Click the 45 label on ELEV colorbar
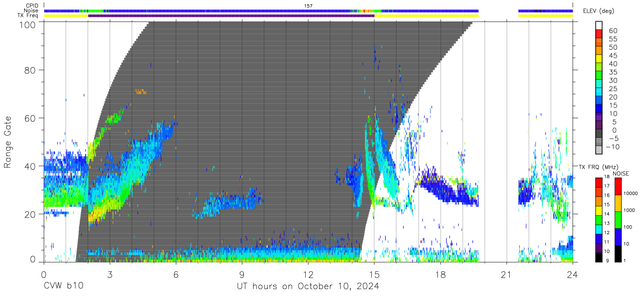The width and height of the screenshot is (644, 297). click(613, 56)
